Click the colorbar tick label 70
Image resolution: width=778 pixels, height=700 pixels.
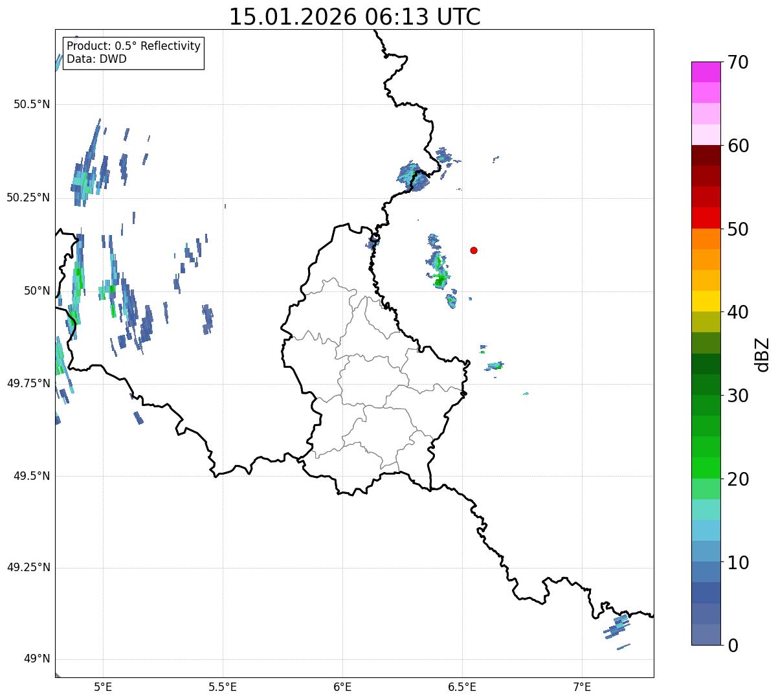738,62
